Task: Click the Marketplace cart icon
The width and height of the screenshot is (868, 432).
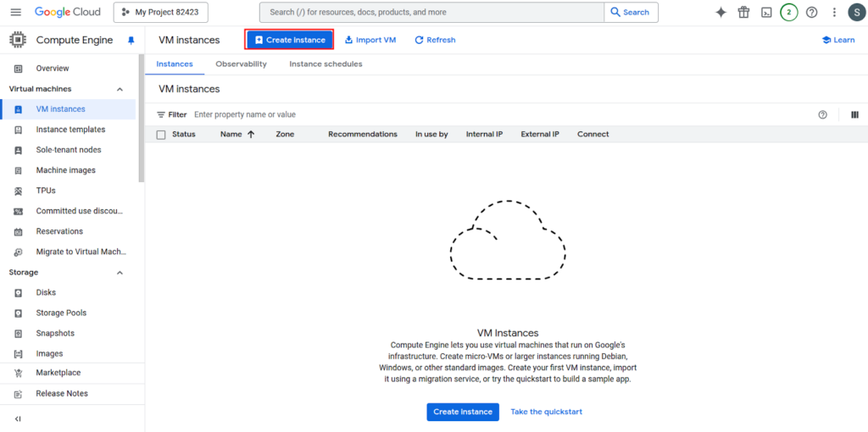Action: (x=19, y=374)
